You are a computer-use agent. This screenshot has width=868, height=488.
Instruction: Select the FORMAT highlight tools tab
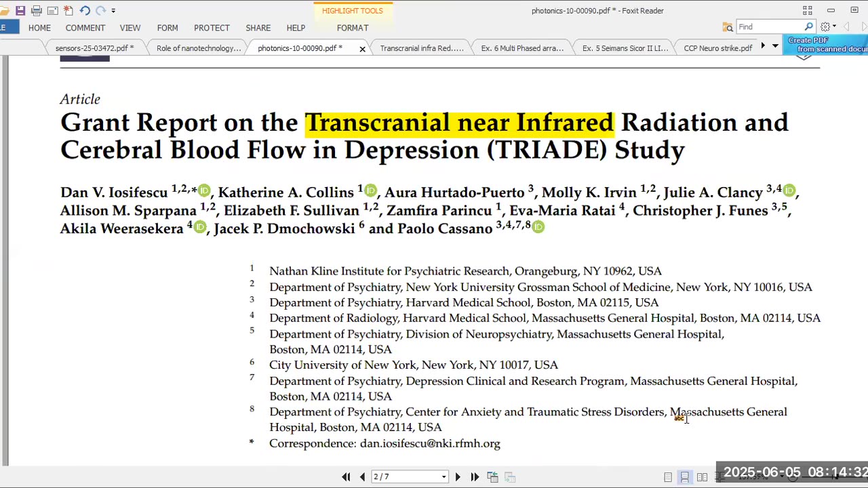[353, 28]
